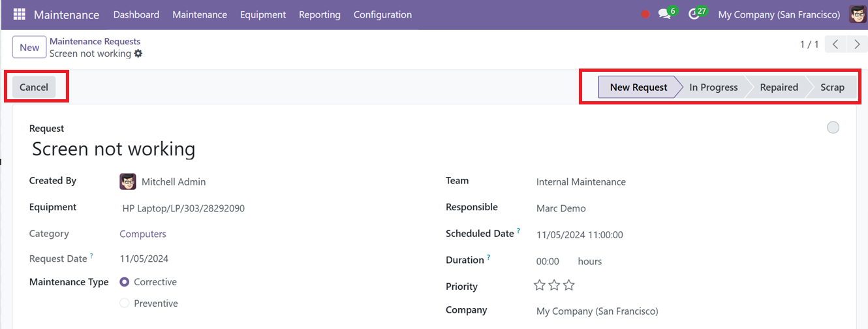Click the red recording indicator dot

645,14
